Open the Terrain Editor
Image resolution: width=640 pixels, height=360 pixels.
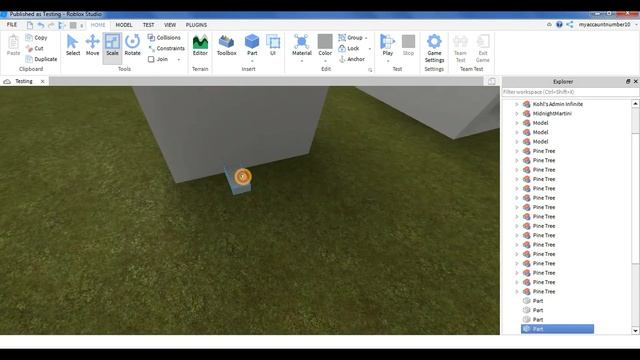click(200, 45)
